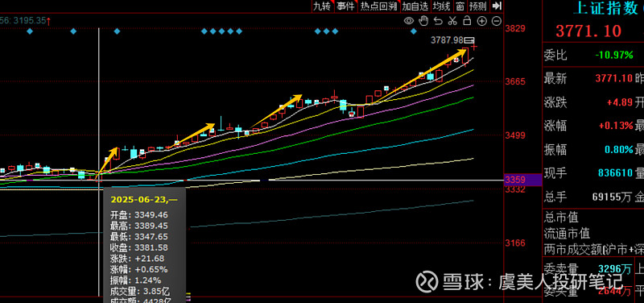The width and height of the screenshot is (644, 303).
Task: Click the 最低: 3347.65 tooltip row
Action: coord(138,237)
